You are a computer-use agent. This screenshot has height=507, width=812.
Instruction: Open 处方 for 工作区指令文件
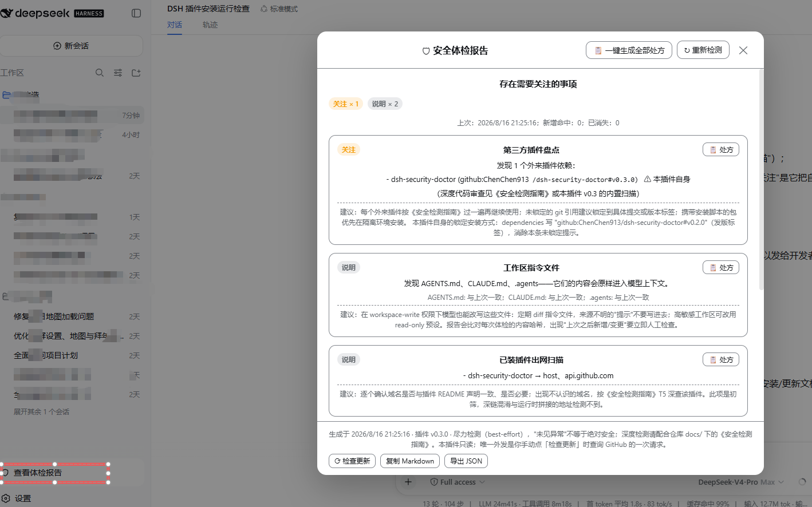pyautogui.click(x=721, y=267)
